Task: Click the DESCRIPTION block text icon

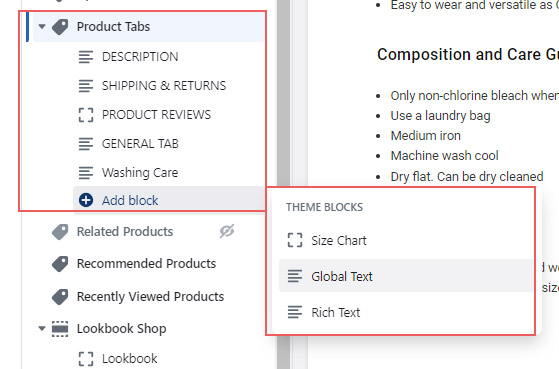Action: click(86, 57)
